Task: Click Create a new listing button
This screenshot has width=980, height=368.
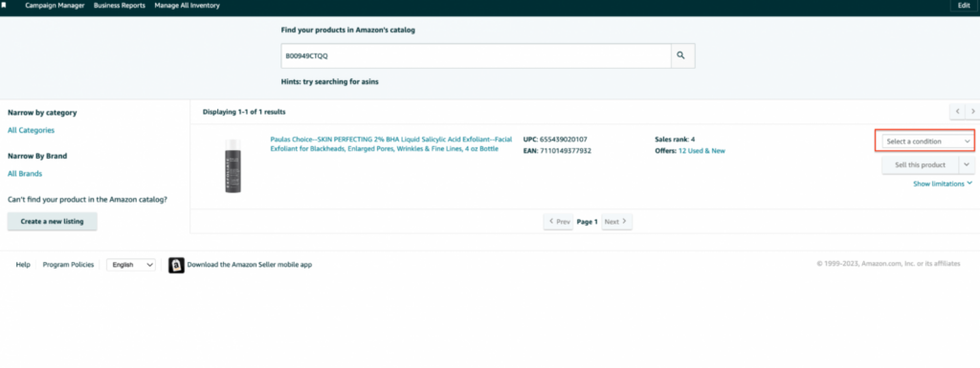Action: pos(52,222)
